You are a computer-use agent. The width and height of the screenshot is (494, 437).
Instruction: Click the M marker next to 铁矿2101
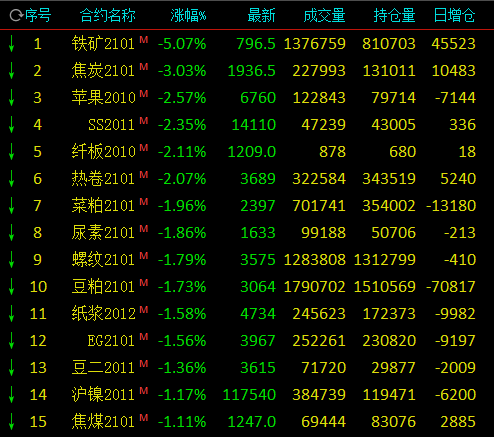click(x=144, y=39)
